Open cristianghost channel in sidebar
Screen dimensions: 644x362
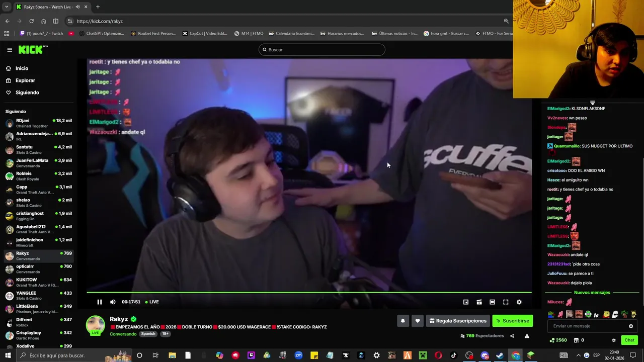pyautogui.click(x=38, y=216)
